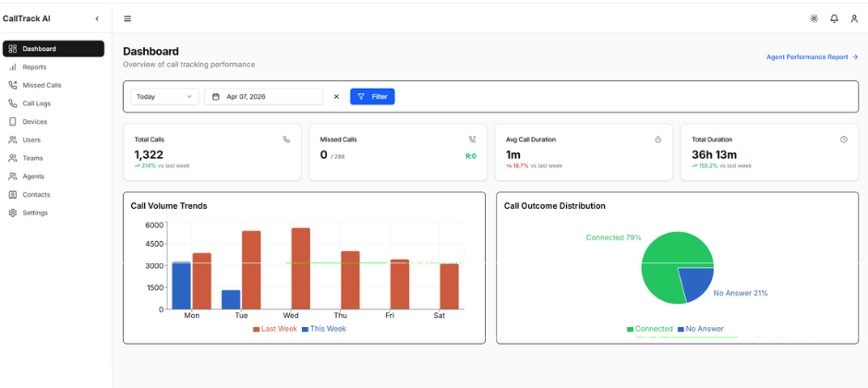Image resolution: width=868 pixels, height=388 pixels.
Task: Open the Apr 07, 2026 date picker
Action: point(263,96)
